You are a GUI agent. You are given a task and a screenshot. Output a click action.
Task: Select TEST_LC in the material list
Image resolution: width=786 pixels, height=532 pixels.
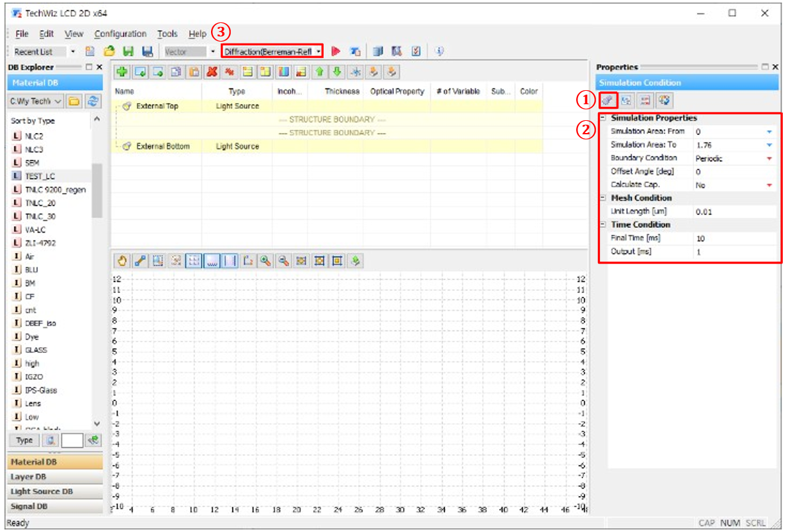40,176
